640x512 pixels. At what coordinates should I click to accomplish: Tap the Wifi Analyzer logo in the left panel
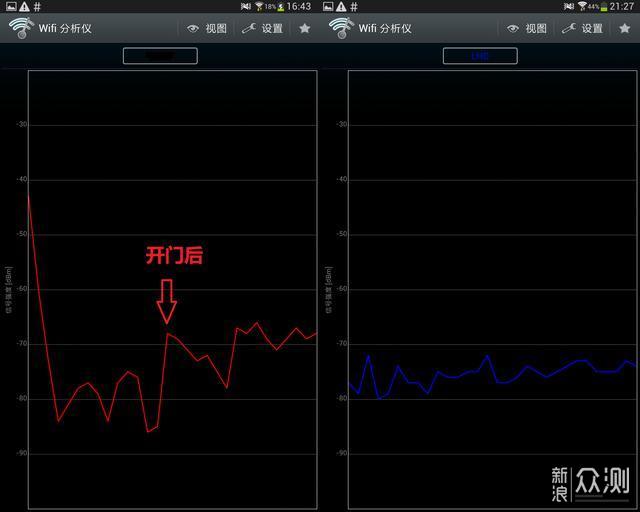[x=21, y=28]
